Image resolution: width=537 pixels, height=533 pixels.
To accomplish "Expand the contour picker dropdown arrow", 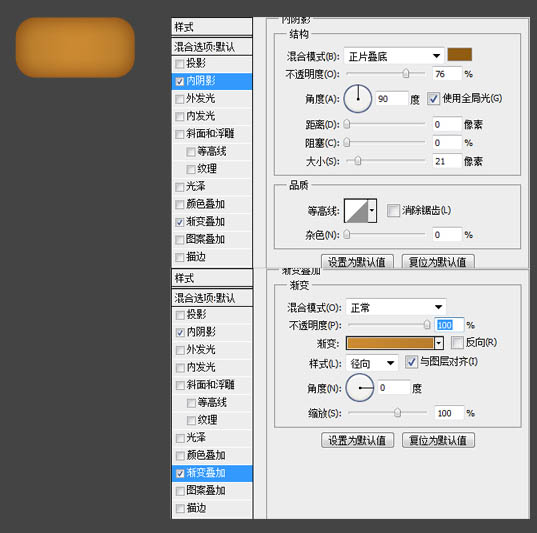I will point(372,210).
